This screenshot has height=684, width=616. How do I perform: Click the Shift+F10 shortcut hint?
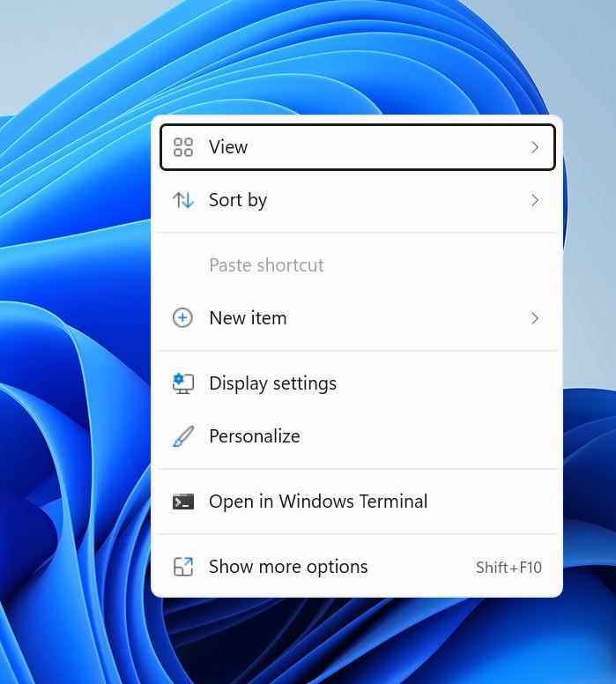tap(508, 568)
